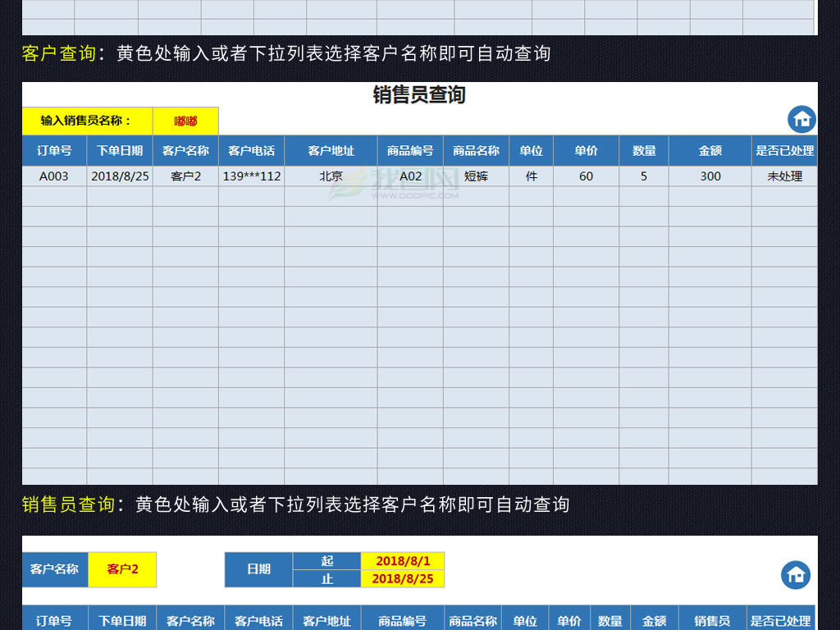
Task: Select the 订单号 column header
Action: [53, 151]
